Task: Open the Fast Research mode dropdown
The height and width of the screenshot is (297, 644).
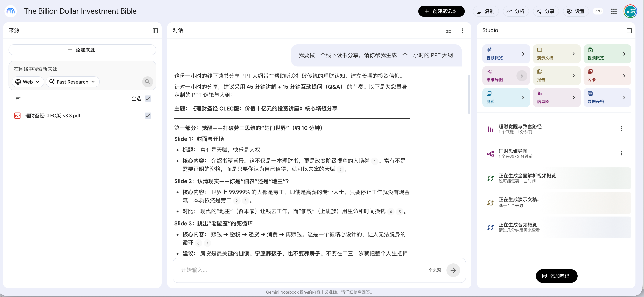Action: point(73,82)
